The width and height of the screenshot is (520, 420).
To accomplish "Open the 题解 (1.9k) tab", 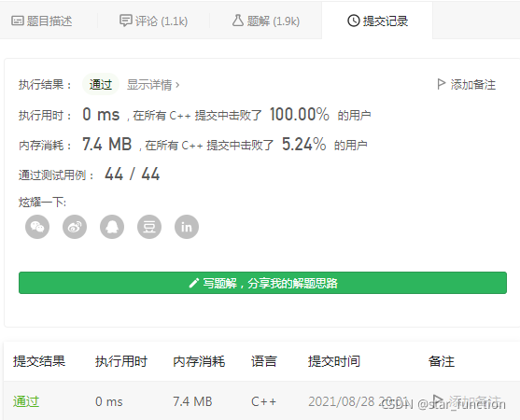I will pyautogui.click(x=266, y=21).
